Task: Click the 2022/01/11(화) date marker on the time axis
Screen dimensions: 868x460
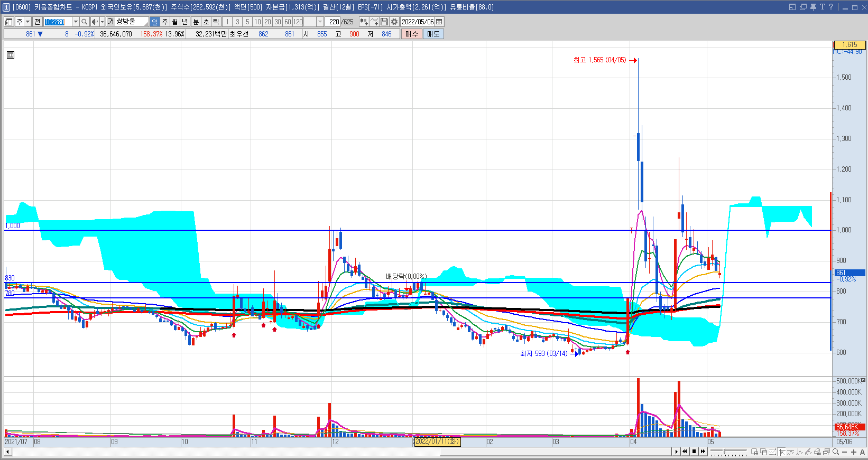Action: coord(437,442)
